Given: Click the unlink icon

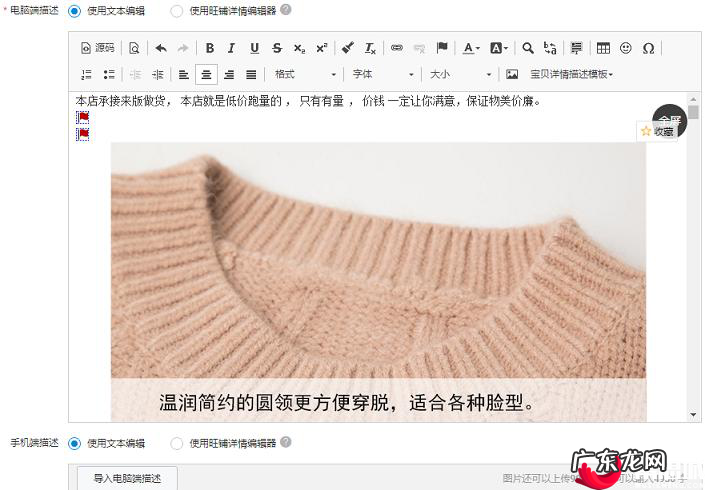Looking at the screenshot, I should (x=419, y=48).
